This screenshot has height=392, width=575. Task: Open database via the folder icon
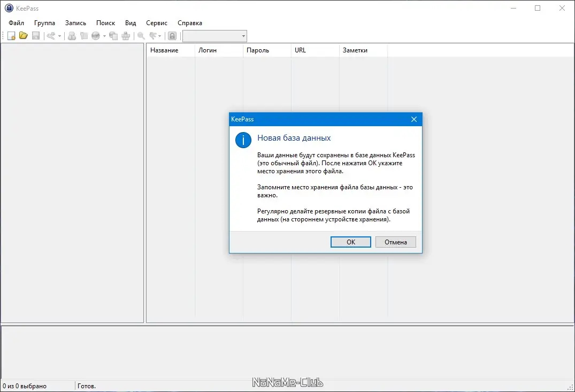[x=24, y=36]
